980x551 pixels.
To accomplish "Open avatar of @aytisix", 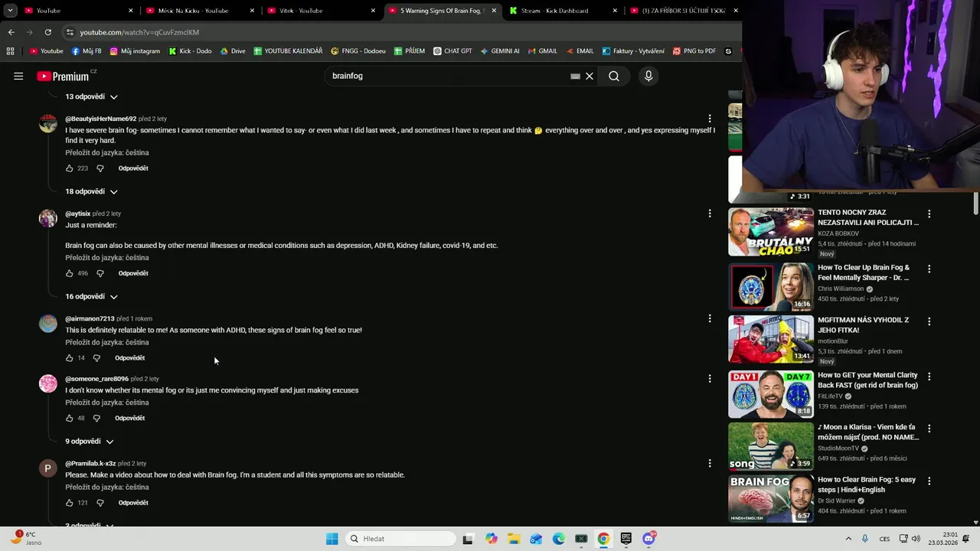I will (x=48, y=219).
